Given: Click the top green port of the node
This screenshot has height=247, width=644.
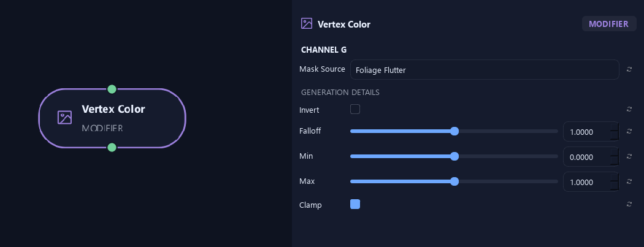Looking at the screenshot, I should (112, 89).
